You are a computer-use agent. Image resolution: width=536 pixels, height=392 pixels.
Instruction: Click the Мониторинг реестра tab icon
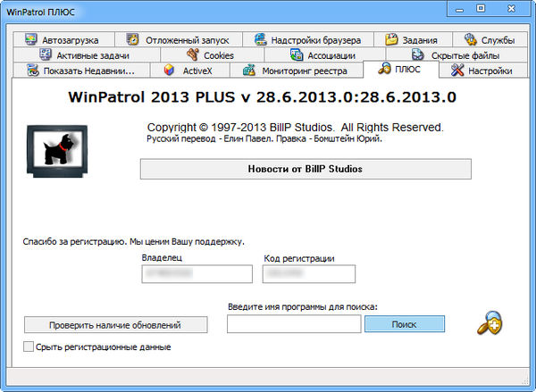[x=249, y=70]
